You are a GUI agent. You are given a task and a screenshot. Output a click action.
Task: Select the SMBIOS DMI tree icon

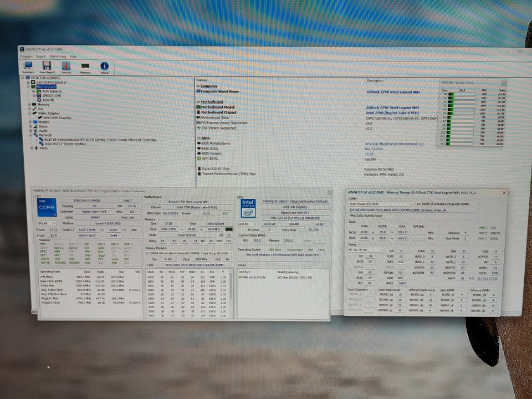[x=39, y=95]
